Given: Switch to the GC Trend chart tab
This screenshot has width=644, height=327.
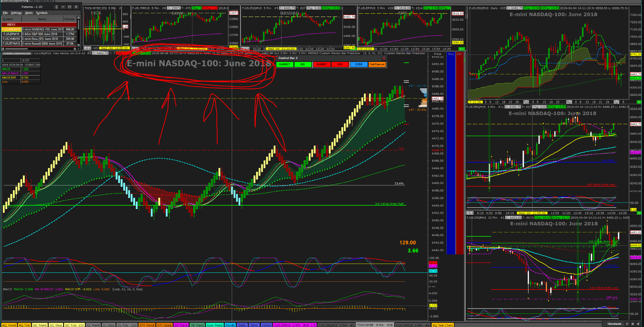Looking at the screenshot, I should (x=40, y=325).
